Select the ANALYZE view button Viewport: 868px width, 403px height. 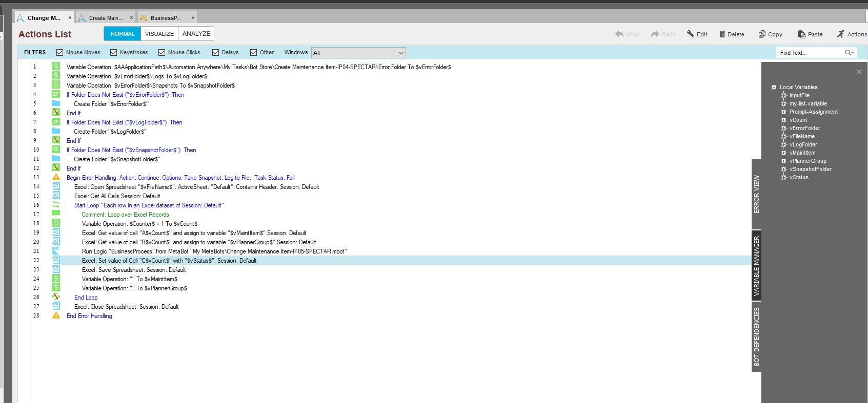point(196,34)
